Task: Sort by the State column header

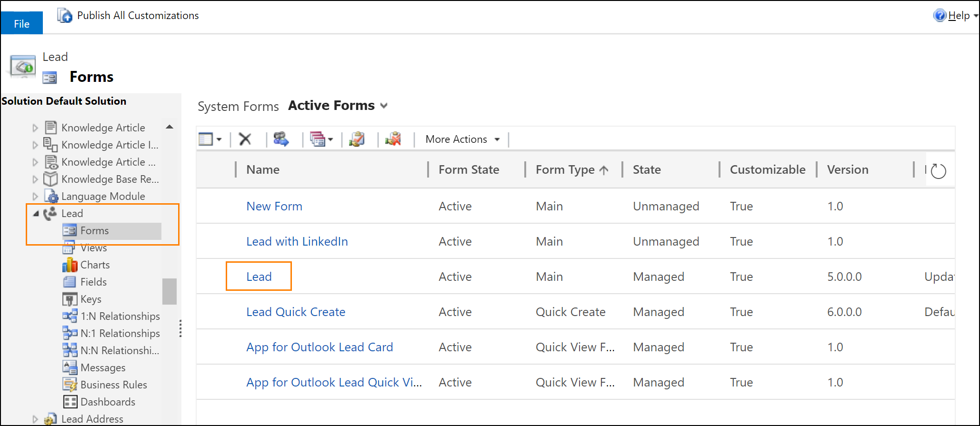Action: [x=647, y=170]
